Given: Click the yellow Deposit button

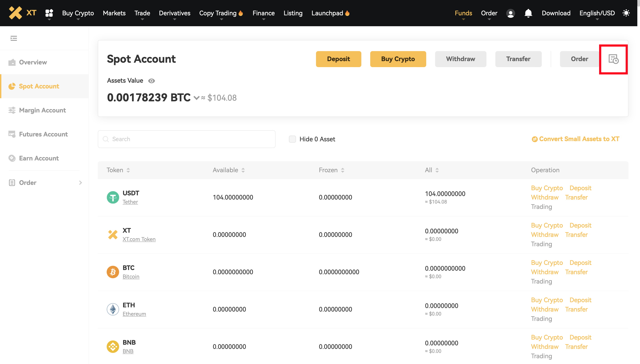Looking at the screenshot, I should (338, 59).
